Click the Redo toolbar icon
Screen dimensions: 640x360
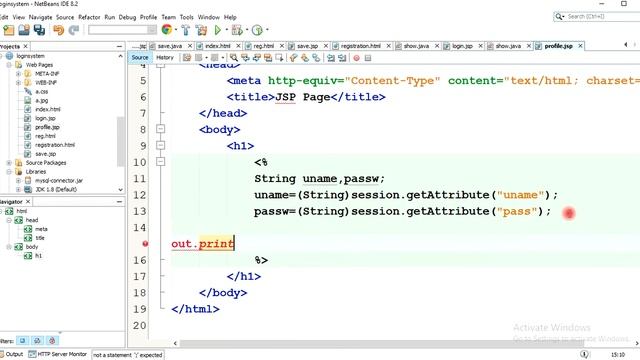pos(74,30)
